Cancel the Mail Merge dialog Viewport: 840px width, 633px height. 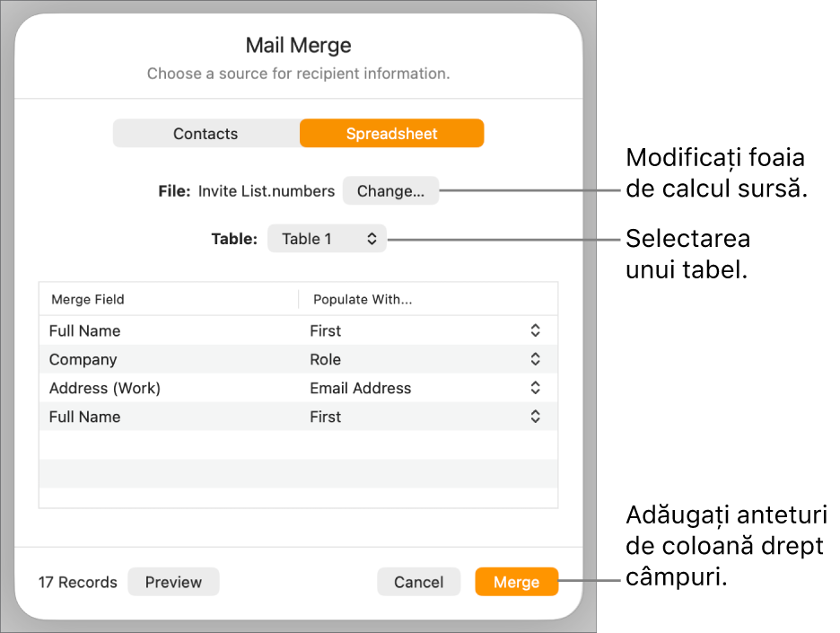tap(418, 582)
